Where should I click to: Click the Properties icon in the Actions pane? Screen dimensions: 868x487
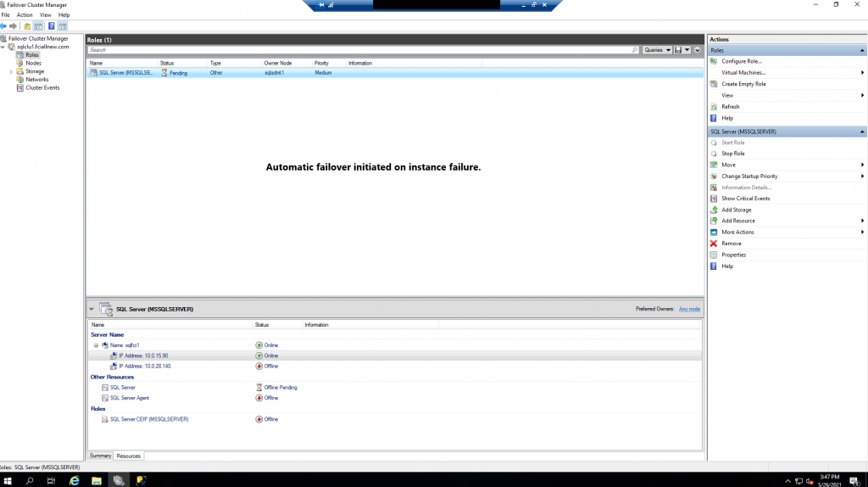pyautogui.click(x=714, y=255)
